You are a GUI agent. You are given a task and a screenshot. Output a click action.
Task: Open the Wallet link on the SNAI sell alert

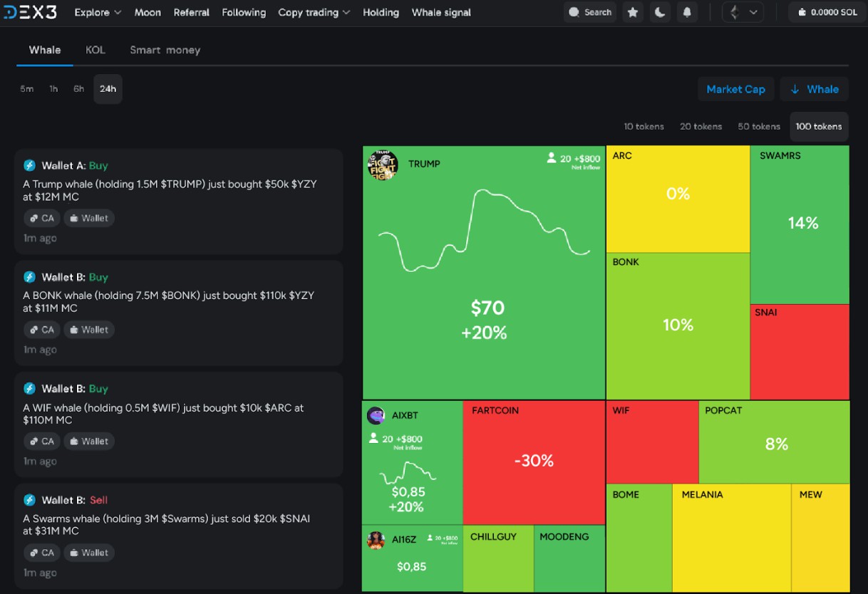(88, 552)
